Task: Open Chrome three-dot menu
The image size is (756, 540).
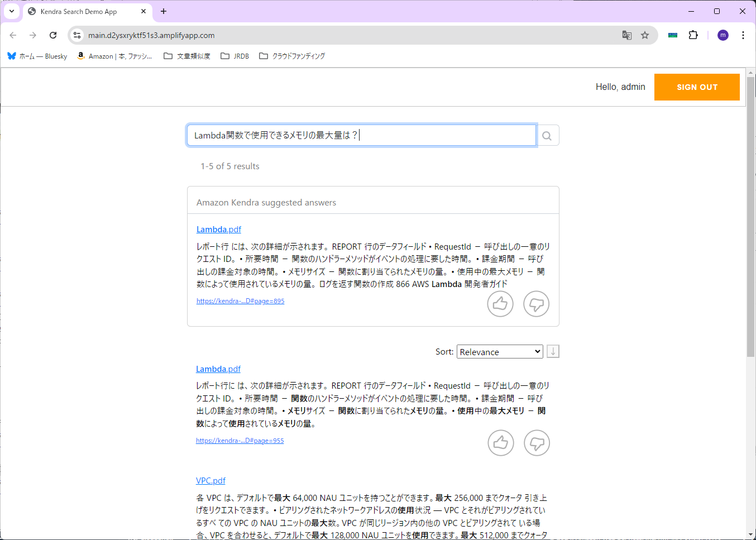Action: coord(743,35)
